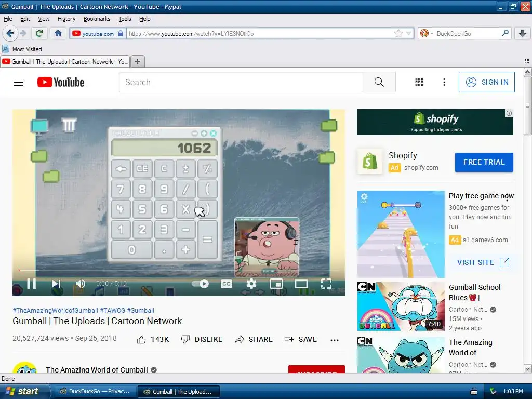Open the Most Visited bookmarks folder
The image size is (532, 399).
(x=22, y=49)
